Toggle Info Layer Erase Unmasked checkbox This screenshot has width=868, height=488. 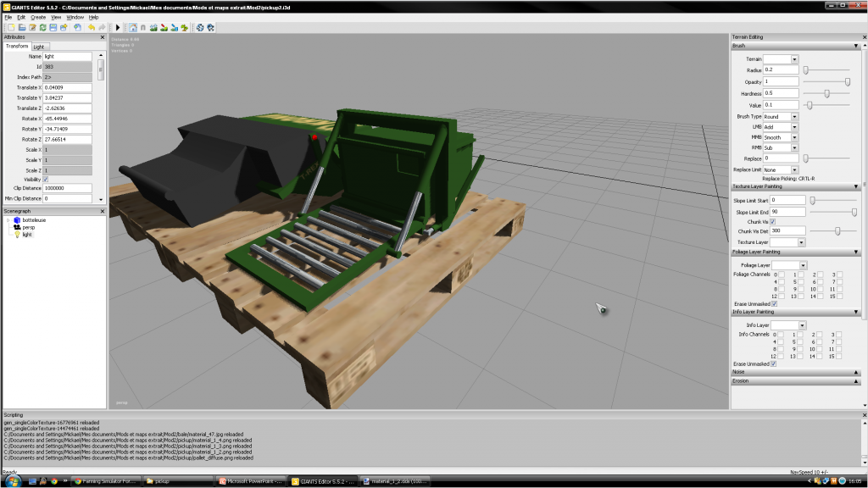[773, 364]
